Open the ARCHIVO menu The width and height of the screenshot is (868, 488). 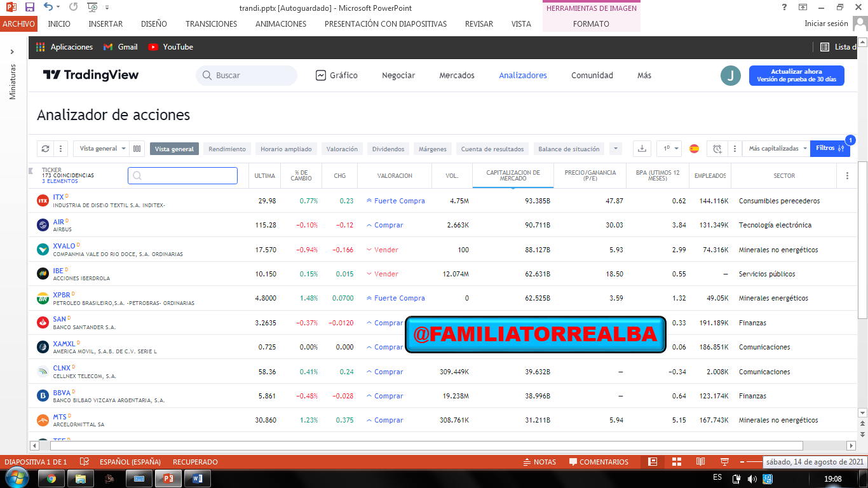19,24
